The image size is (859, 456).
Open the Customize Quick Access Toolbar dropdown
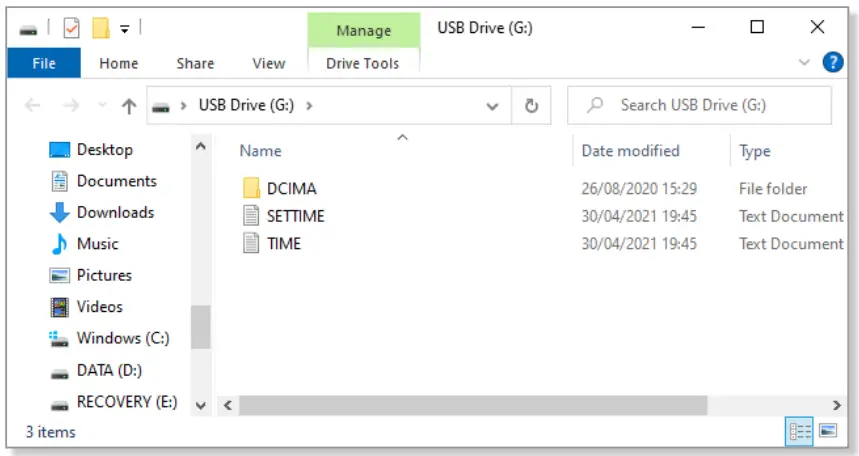pos(124,29)
